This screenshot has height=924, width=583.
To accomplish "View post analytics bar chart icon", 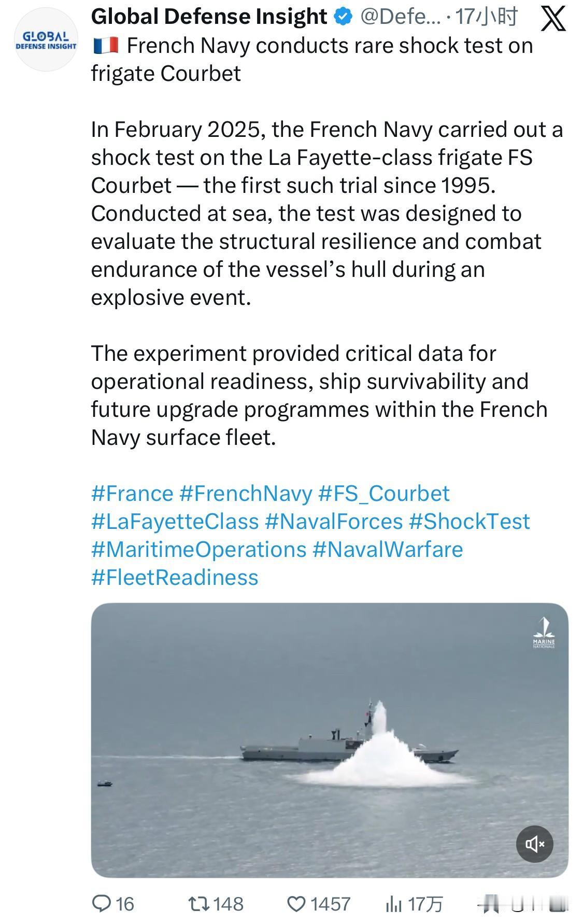I will [393, 904].
